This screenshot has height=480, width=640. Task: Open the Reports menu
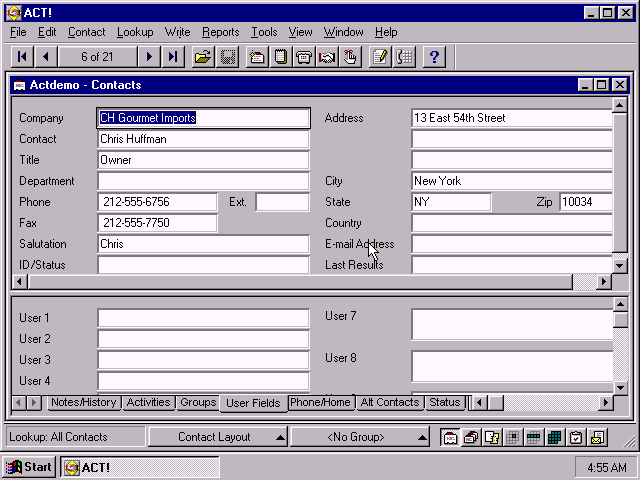221,32
